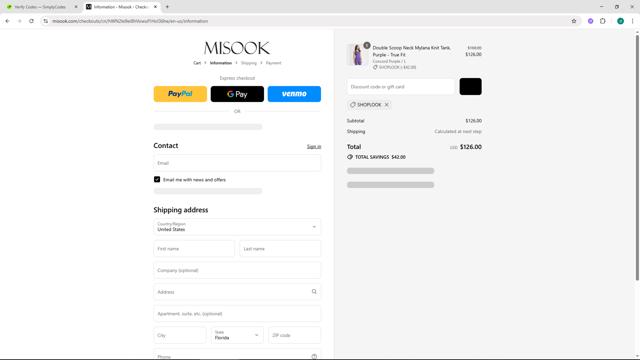Bookmark this page with the star icon

(x=574, y=21)
